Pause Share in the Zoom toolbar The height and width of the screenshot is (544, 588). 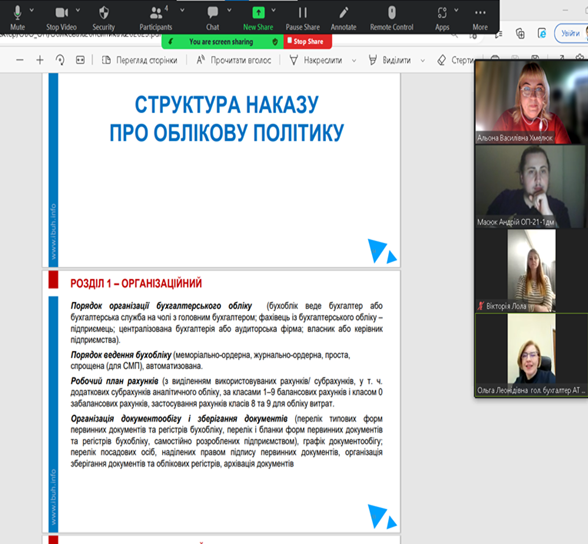point(303,17)
